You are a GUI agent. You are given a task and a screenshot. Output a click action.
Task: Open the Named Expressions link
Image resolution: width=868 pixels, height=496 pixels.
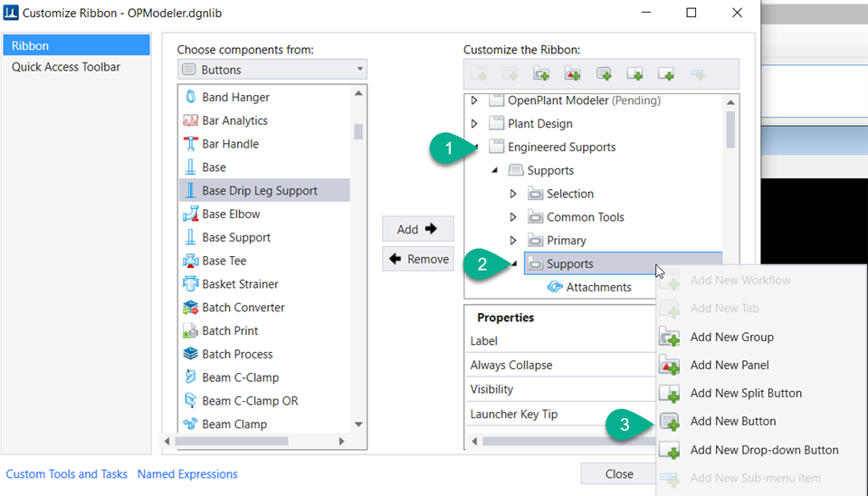pos(187,474)
